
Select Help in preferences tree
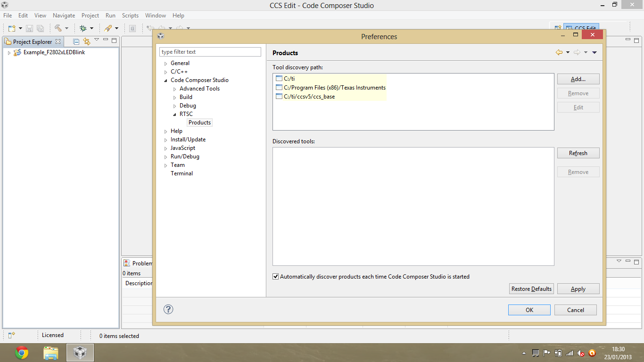[x=176, y=131]
